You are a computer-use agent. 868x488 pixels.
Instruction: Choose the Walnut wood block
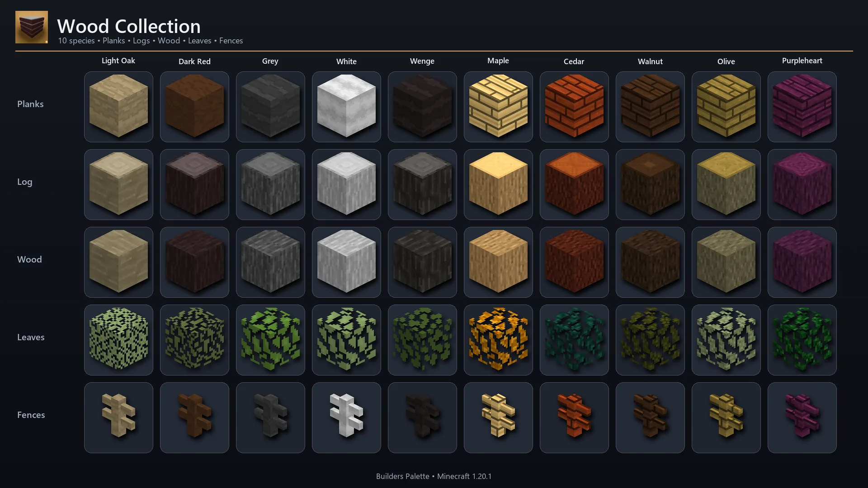click(650, 262)
